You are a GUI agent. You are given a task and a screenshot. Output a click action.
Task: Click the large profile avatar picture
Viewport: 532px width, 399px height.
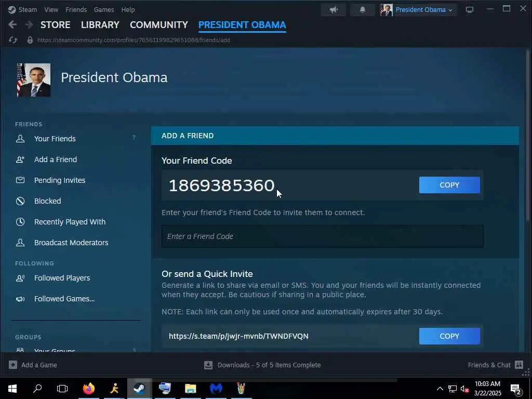click(x=34, y=80)
